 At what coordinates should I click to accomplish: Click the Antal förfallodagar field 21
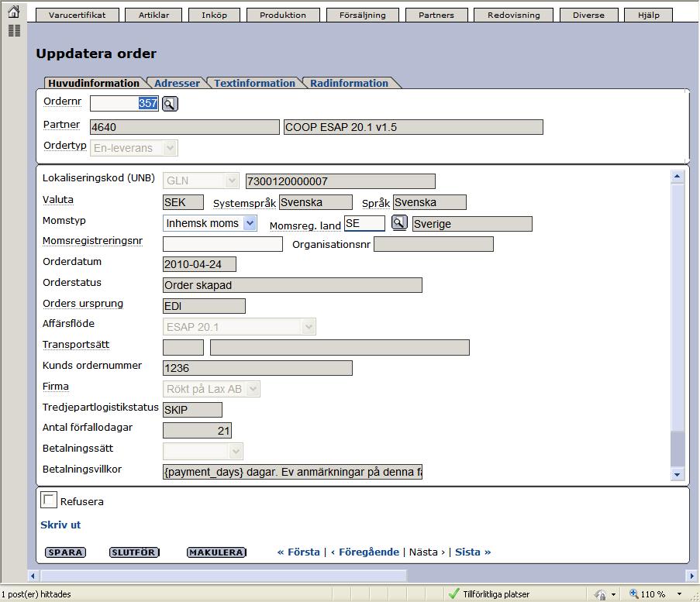[198, 431]
